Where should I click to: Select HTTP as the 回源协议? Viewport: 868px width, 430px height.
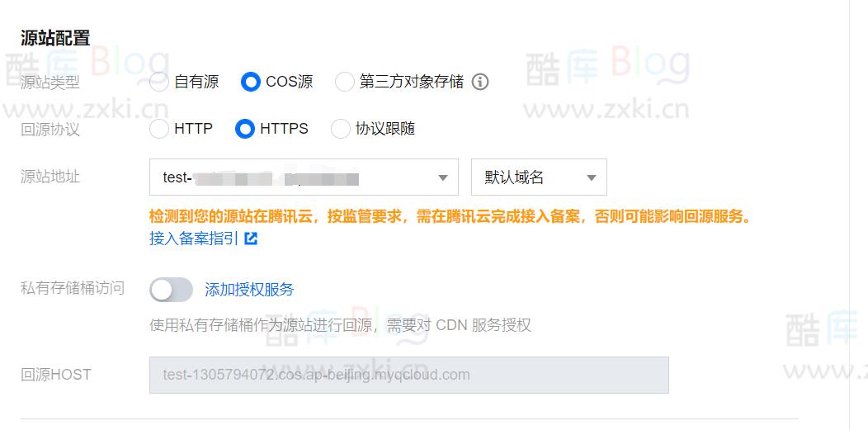(159, 129)
